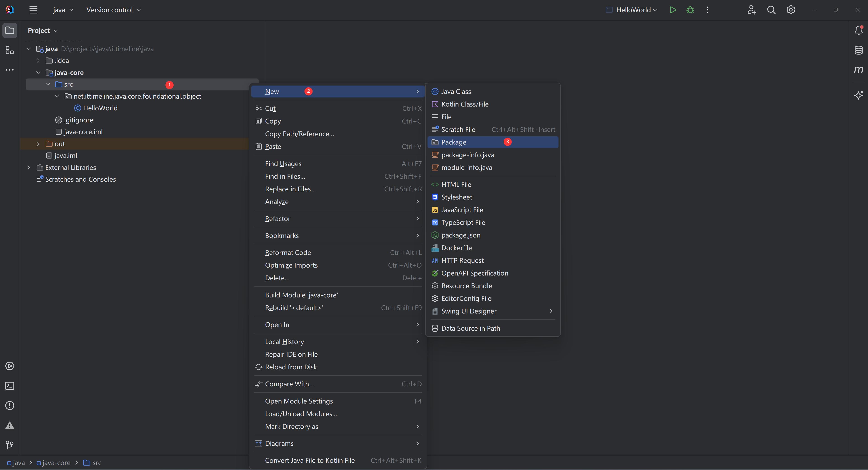The height and width of the screenshot is (470, 868).
Task: Open the HelloWorld run configuration dropdown
Action: pyautogui.click(x=632, y=10)
